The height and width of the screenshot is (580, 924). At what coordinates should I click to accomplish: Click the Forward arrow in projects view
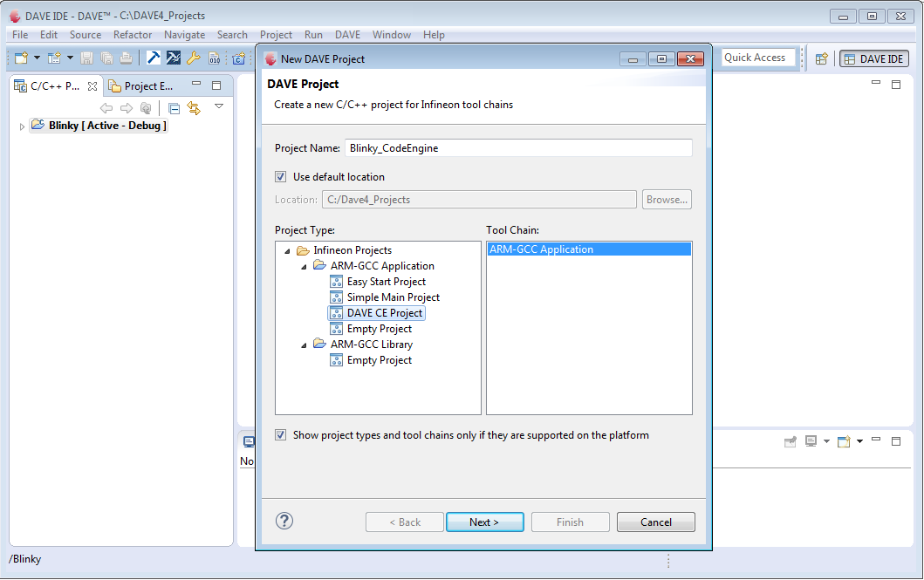[x=127, y=108]
